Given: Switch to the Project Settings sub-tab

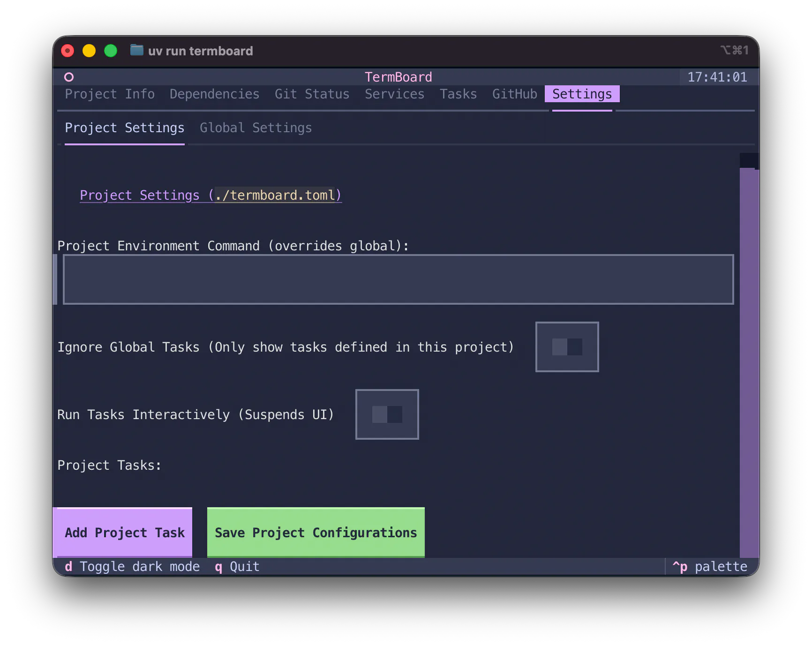Looking at the screenshot, I should pos(125,128).
